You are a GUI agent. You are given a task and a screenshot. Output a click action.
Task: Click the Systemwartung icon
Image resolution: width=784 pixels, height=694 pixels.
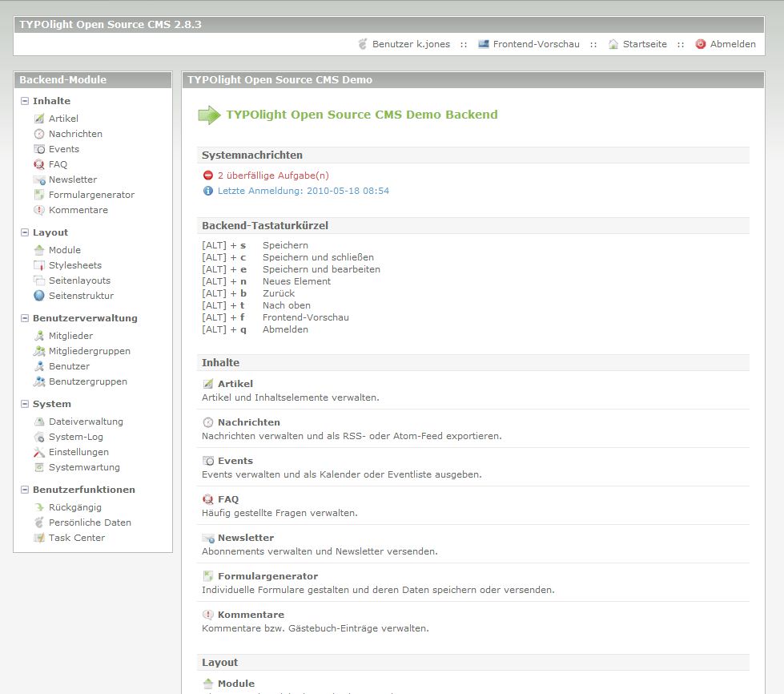click(39, 467)
